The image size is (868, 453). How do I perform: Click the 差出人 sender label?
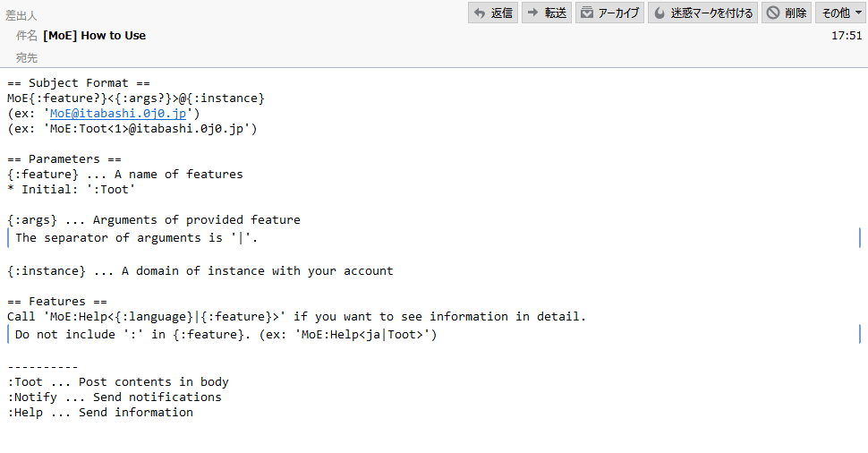pyautogui.click(x=21, y=15)
